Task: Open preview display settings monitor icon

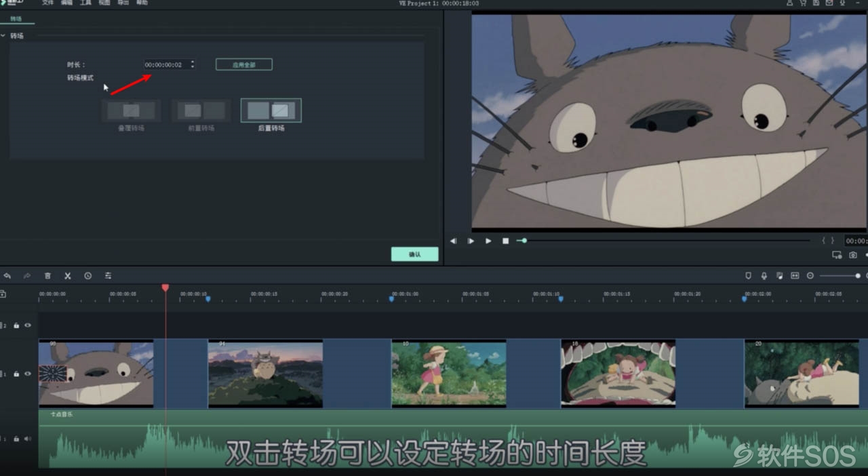Action: tap(837, 255)
